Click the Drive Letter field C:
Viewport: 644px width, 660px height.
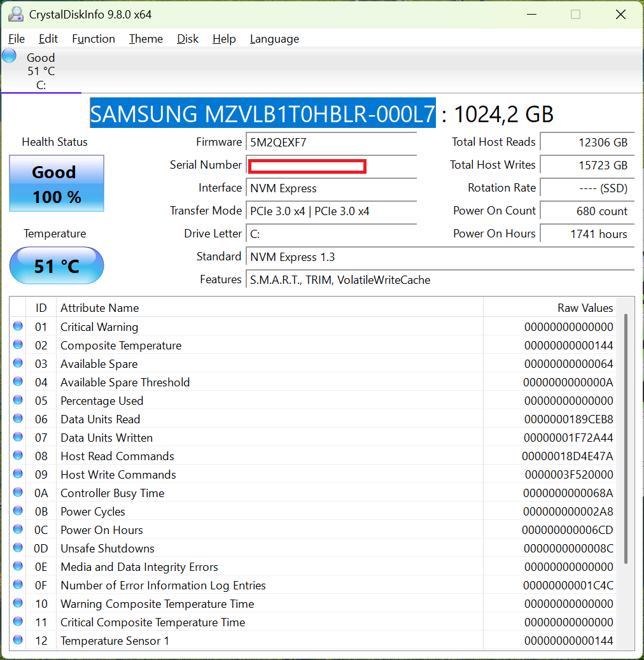pyautogui.click(x=332, y=234)
